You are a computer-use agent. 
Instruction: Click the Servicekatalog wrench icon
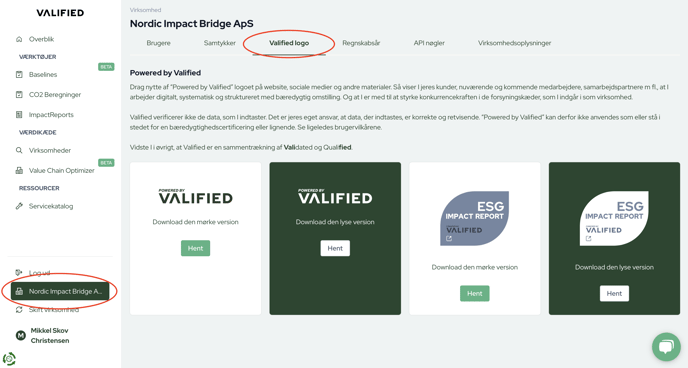point(19,206)
